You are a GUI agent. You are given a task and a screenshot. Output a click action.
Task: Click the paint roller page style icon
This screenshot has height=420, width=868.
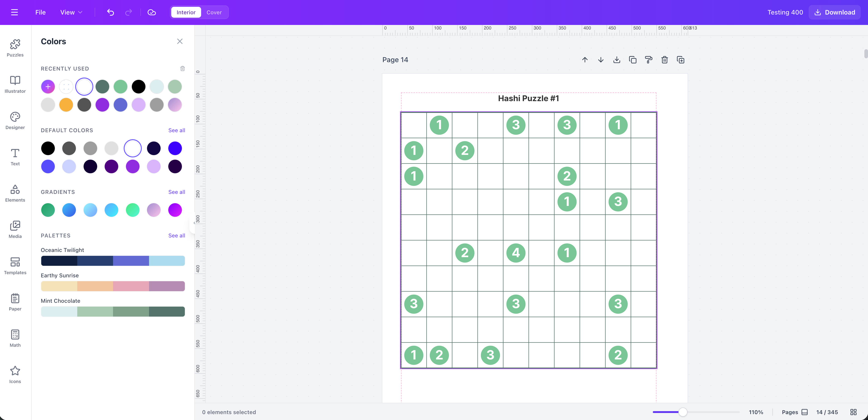[x=648, y=60]
